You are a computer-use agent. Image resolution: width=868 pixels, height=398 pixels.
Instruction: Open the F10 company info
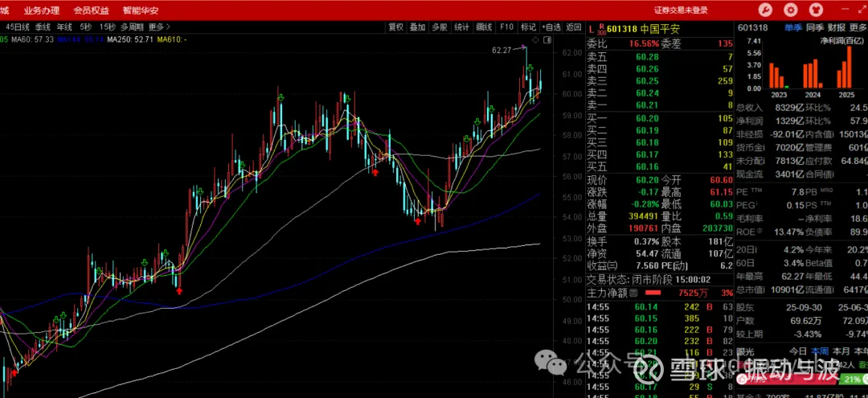(x=506, y=27)
